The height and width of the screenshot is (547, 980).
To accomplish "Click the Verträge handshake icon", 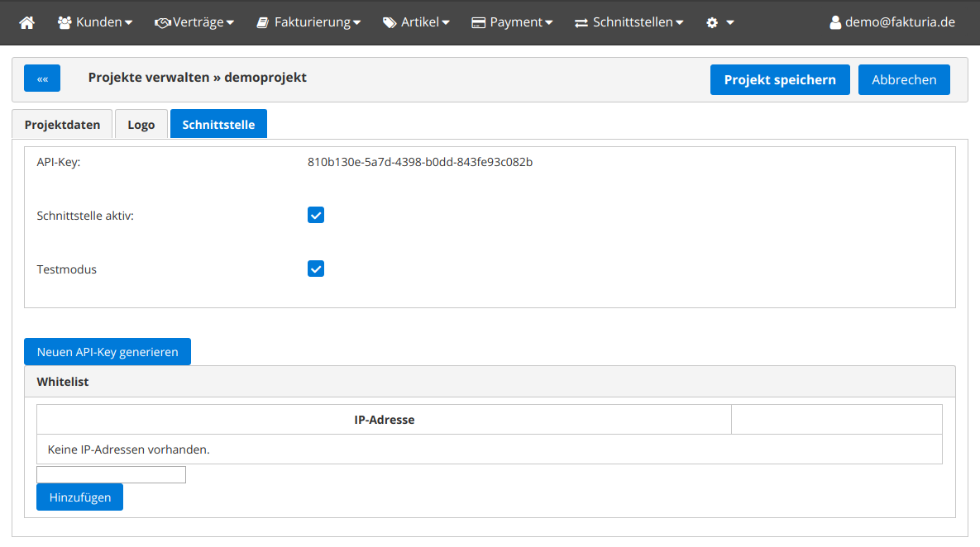I will coord(162,22).
